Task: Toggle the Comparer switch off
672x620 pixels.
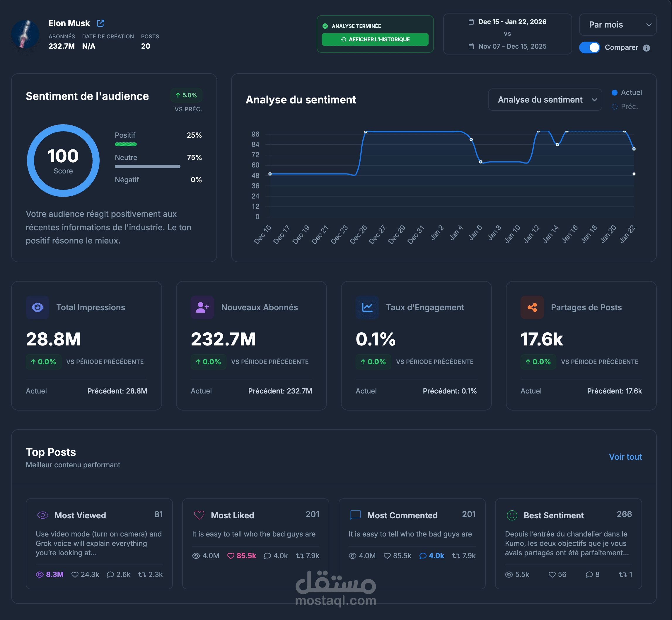Action: pos(589,47)
